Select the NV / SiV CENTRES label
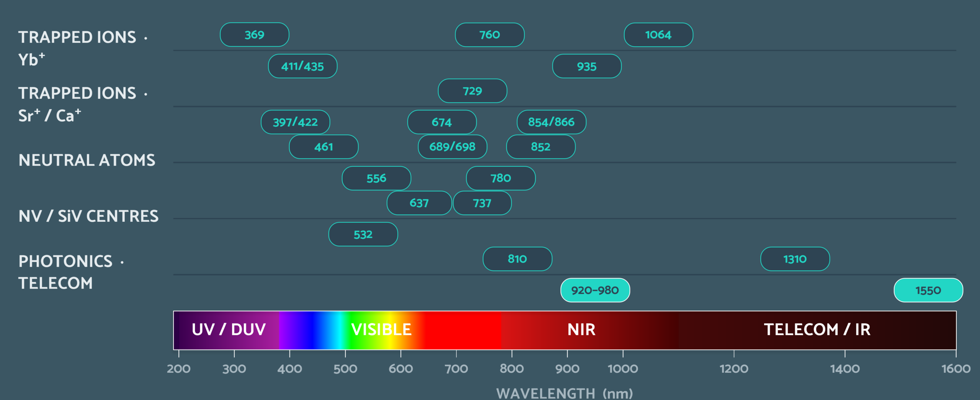Screen dimensions: 980x400 tap(88, 216)
